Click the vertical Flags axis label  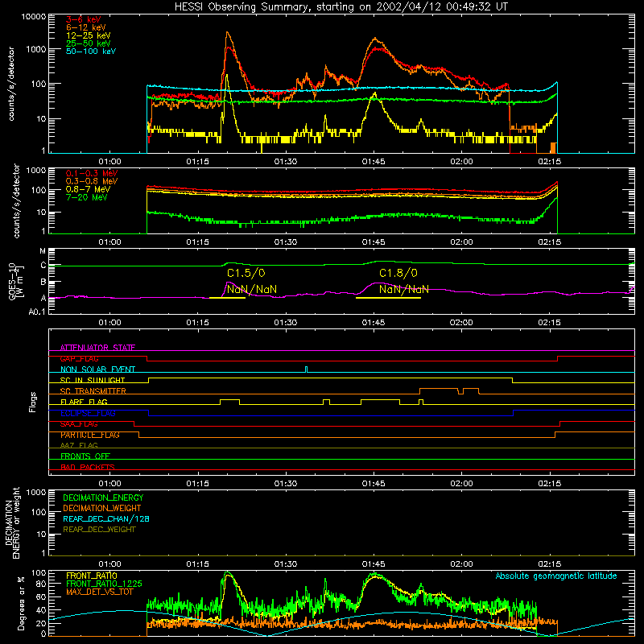(33, 402)
